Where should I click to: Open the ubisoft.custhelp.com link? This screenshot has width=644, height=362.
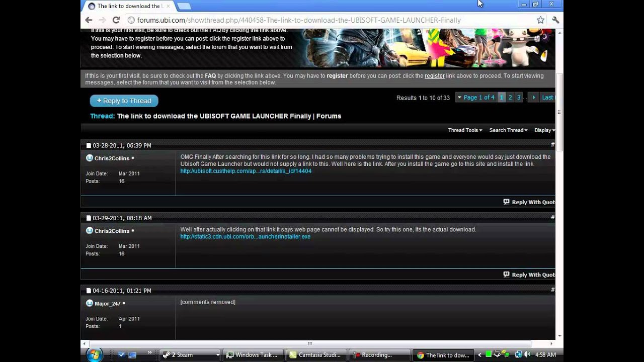(x=246, y=171)
